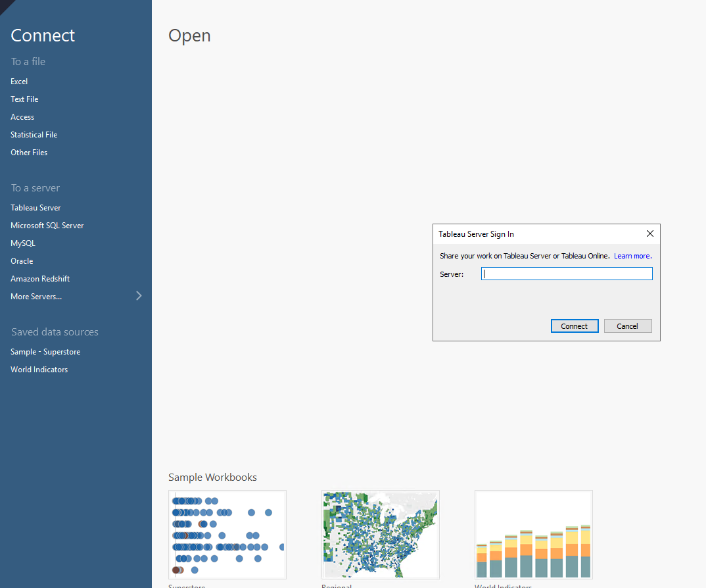Click Tableau Server in sidebar
Screen dimensions: 706x588
[35, 208]
